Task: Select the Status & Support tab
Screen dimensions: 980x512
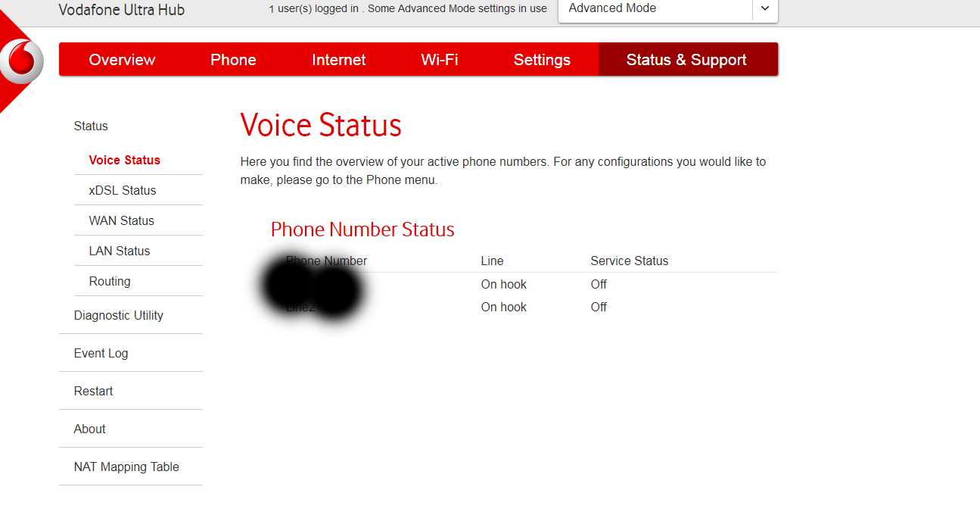Action: coord(686,60)
